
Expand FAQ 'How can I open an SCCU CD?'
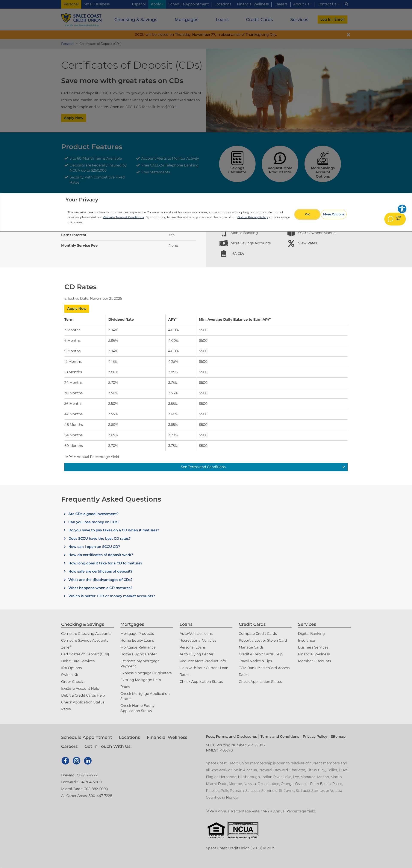[94, 547]
